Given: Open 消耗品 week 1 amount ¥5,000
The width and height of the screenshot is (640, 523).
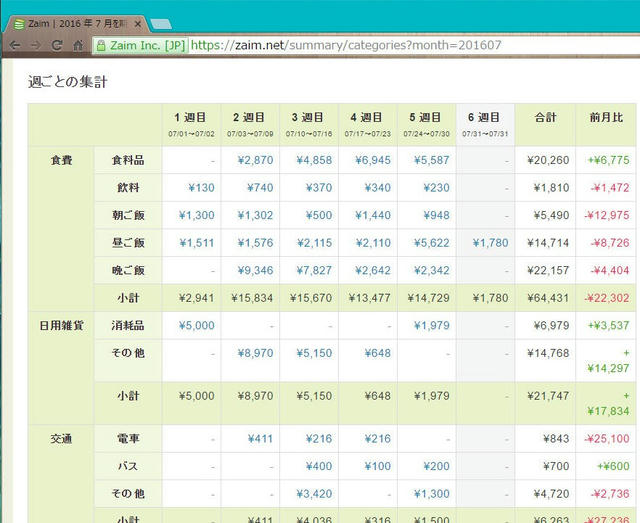Looking at the screenshot, I should tap(197, 325).
